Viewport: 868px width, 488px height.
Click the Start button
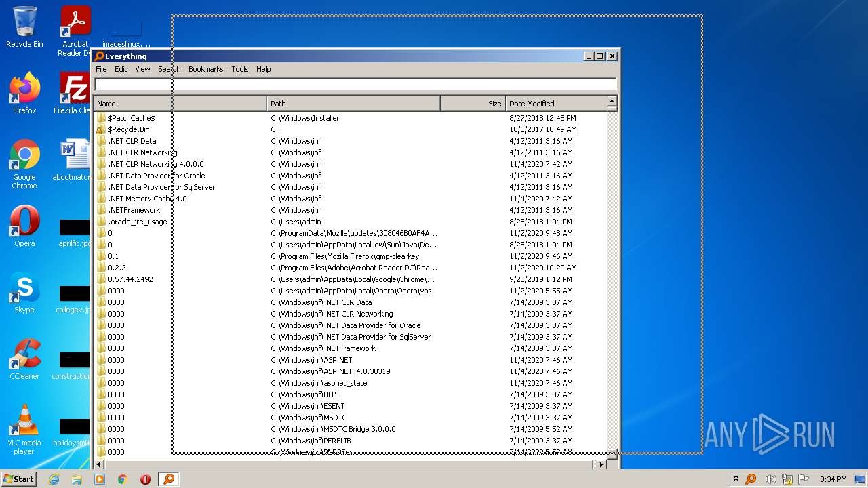[x=19, y=479]
